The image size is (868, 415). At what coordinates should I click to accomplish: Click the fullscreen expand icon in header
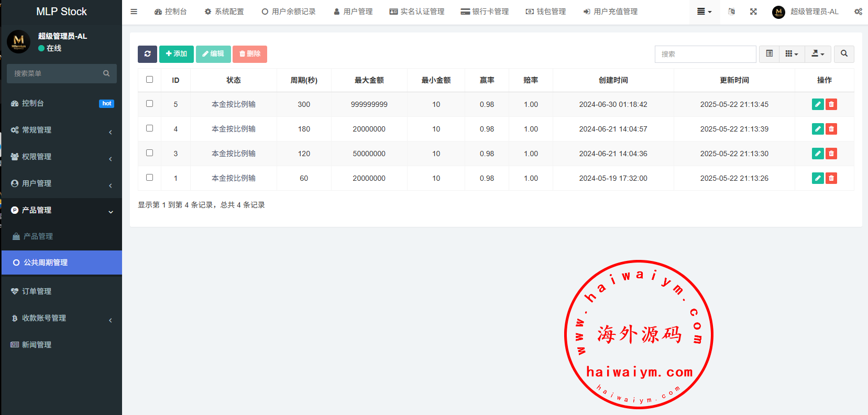(x=753, y=12)
